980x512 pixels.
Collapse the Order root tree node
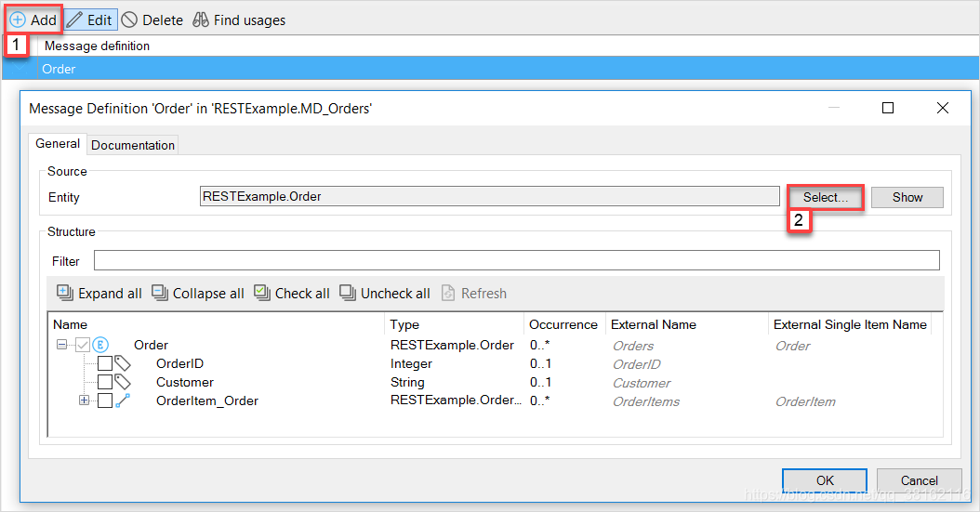pos(61,344)
